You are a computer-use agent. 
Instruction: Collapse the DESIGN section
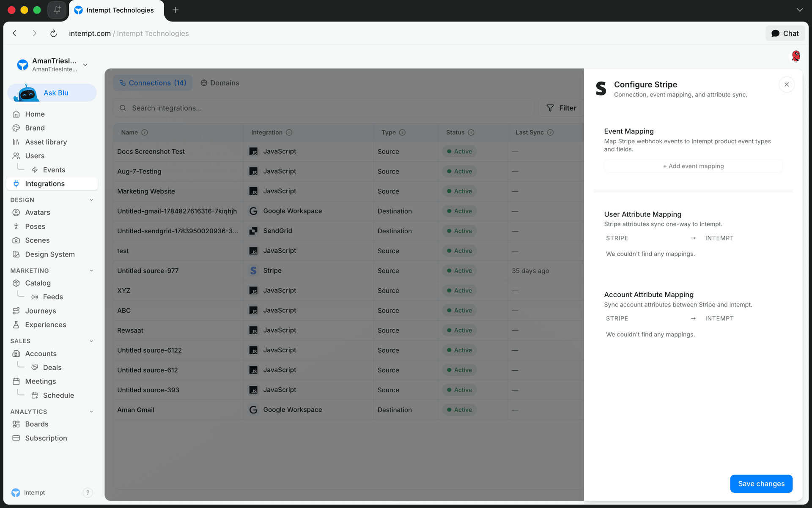tap(91, 200)
